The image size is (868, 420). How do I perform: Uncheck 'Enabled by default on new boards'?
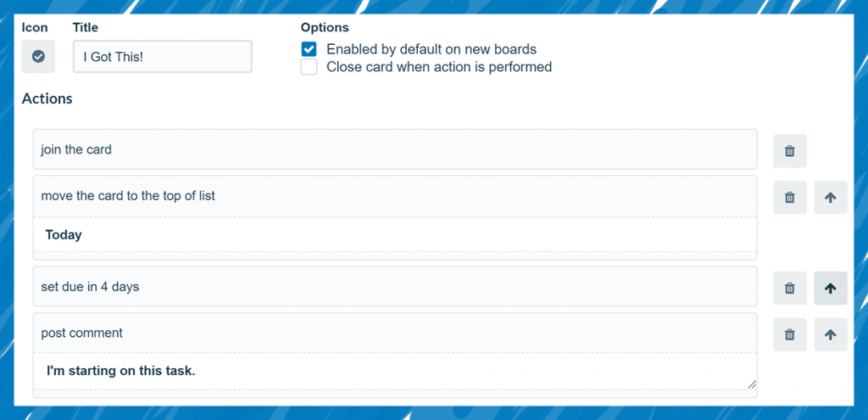[309, 49]
